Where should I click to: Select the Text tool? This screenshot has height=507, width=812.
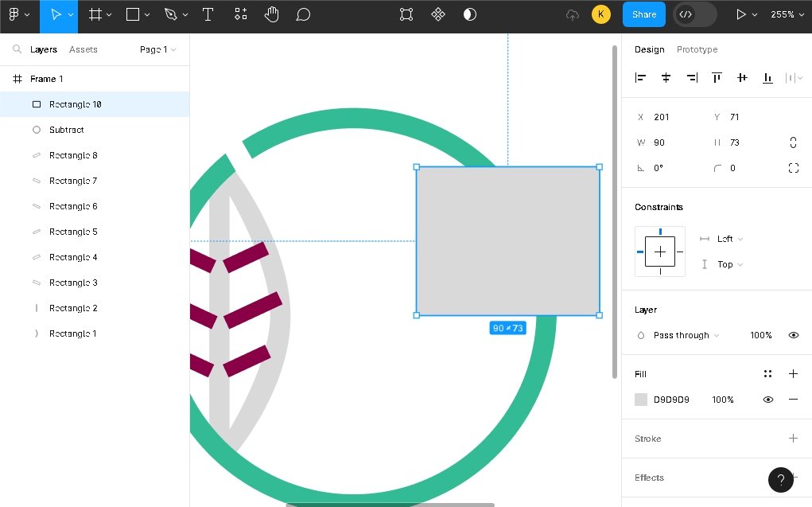(x=208, y=14)
